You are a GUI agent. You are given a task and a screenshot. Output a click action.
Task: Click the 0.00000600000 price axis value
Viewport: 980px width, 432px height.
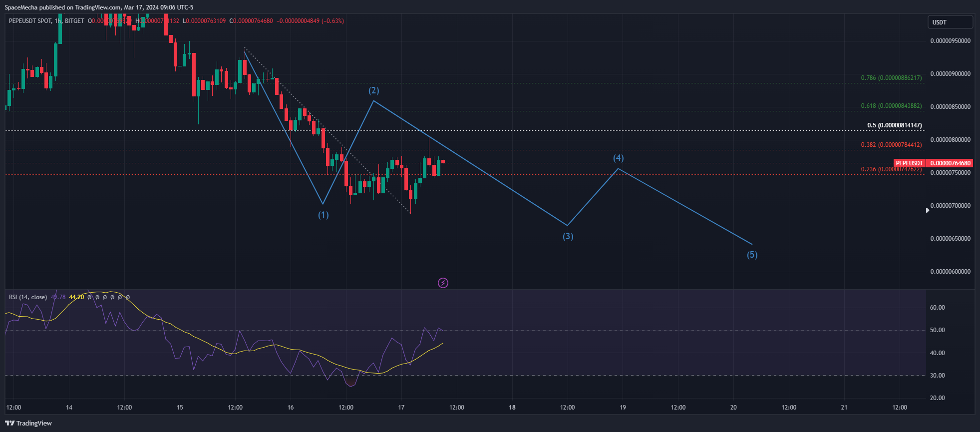[x=951, y=272]
